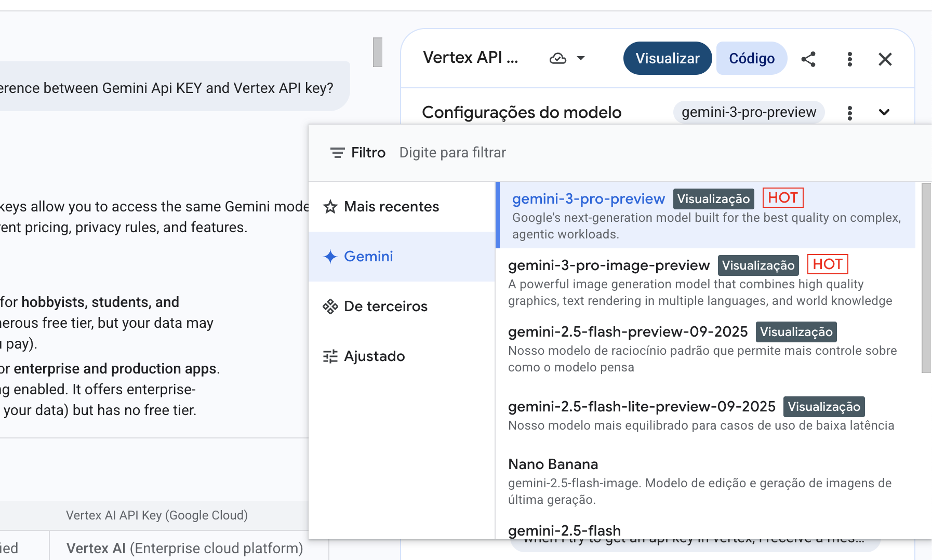Open the cloud save status dropdown
932x560 pixels.
coord(566,58)
